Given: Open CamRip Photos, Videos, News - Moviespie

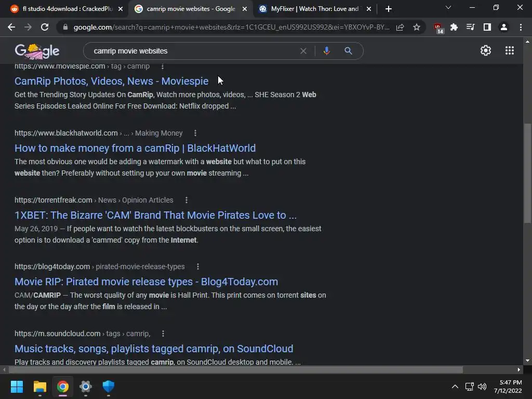Looking at the screenshot, I should point(111,81).
